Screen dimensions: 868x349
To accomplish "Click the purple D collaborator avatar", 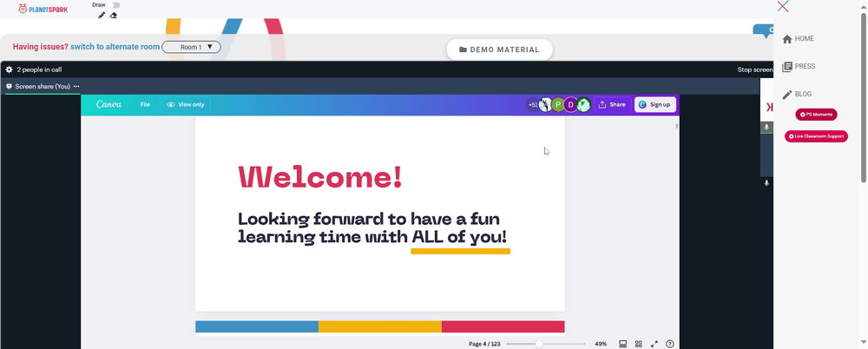I will click(x=571, y=104).
